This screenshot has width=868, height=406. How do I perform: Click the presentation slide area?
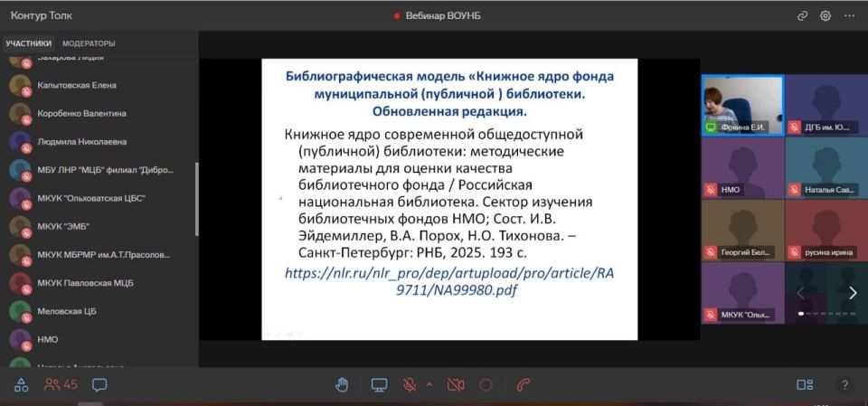(449, 199)
